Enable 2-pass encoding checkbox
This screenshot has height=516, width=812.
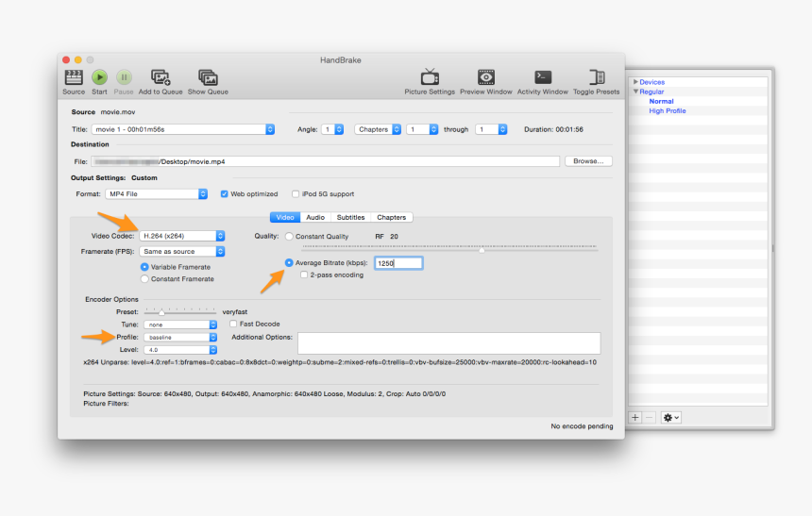pos(304,275)
